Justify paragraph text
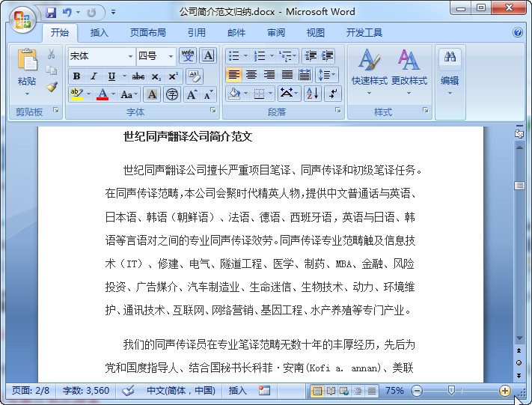This screenshot has height=405, width=532. (x=287, y=75)
